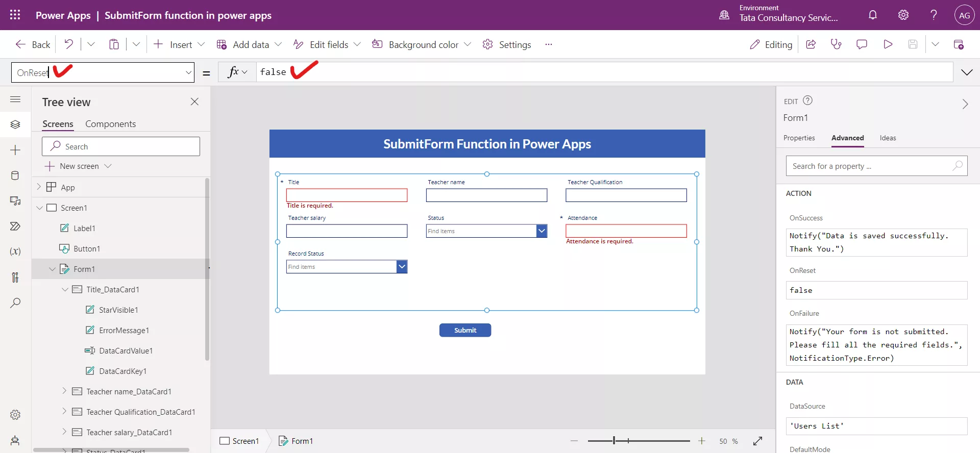Open the Insert menu
980x453 pixels.
click(179, 44)
